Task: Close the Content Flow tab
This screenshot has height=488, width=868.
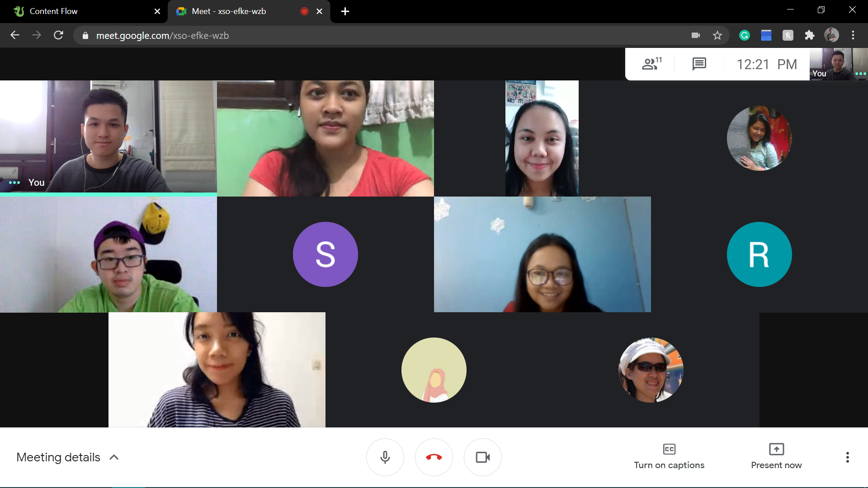Action: pos(157,11)
